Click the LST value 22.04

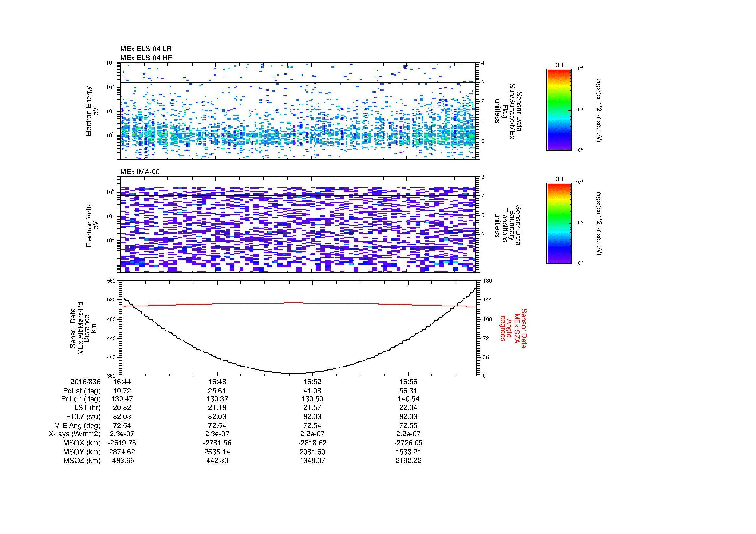pyautogui.click(x=408, y=408)
